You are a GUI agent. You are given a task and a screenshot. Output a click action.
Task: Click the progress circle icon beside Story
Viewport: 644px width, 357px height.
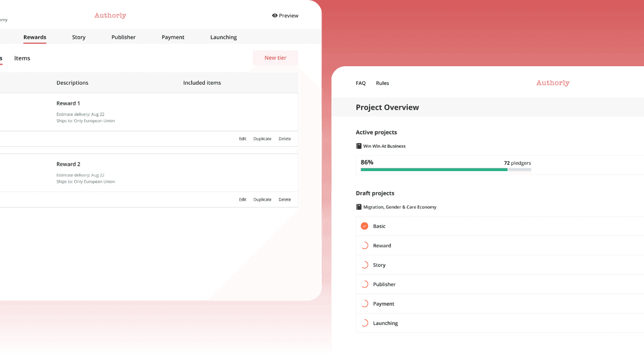click(364, 265)
